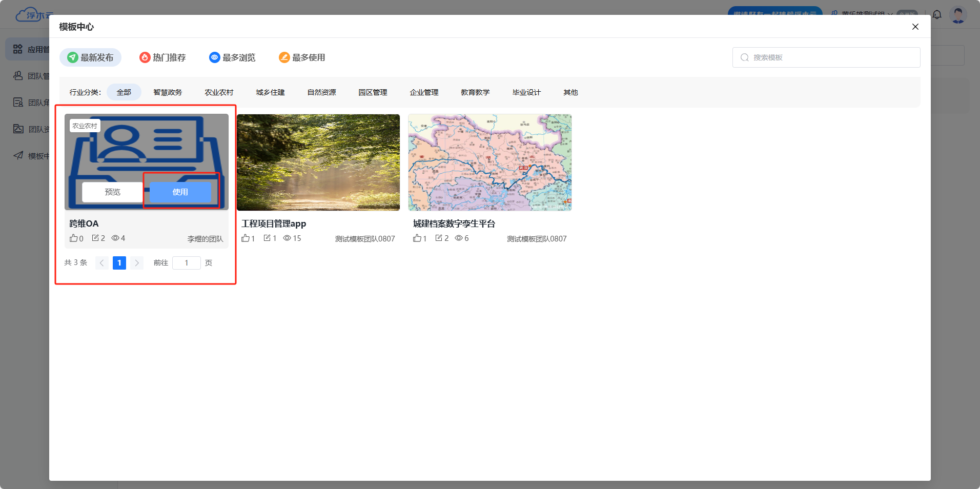The image size is (980, 489).
Task: Click the search magnifier icon
Action: click(745, 57)
